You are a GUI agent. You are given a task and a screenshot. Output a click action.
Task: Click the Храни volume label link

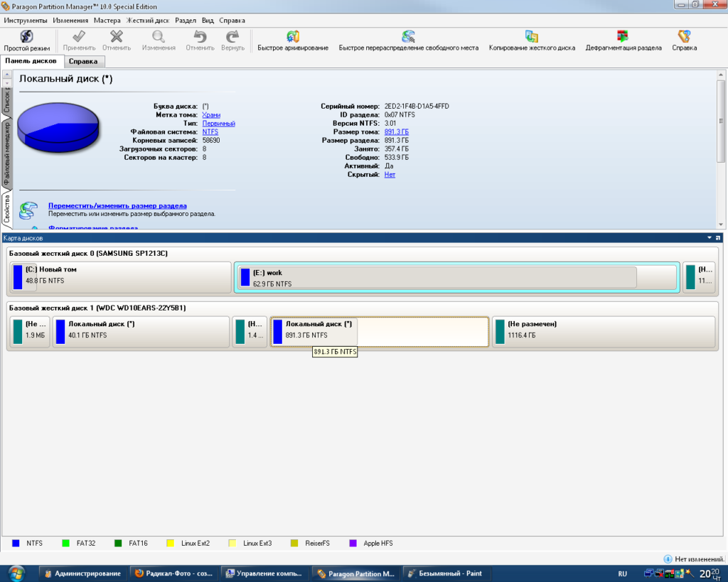point(211,114)
